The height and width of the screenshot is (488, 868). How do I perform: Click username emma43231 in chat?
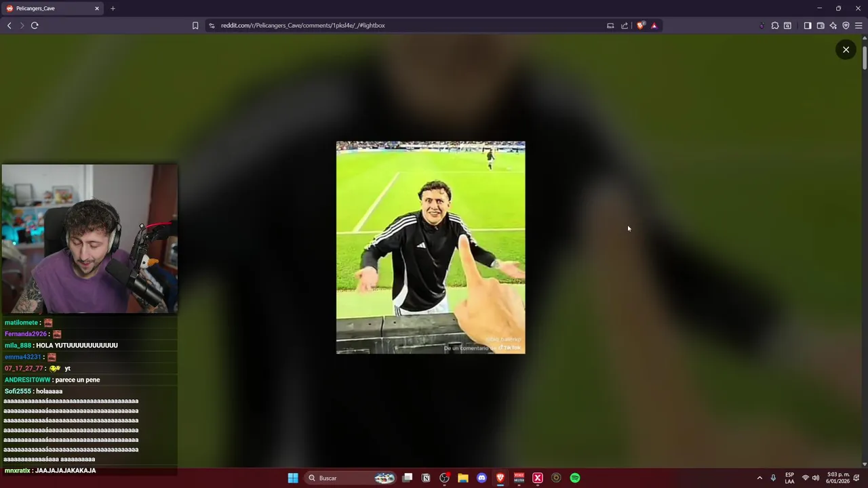(23, 357)
